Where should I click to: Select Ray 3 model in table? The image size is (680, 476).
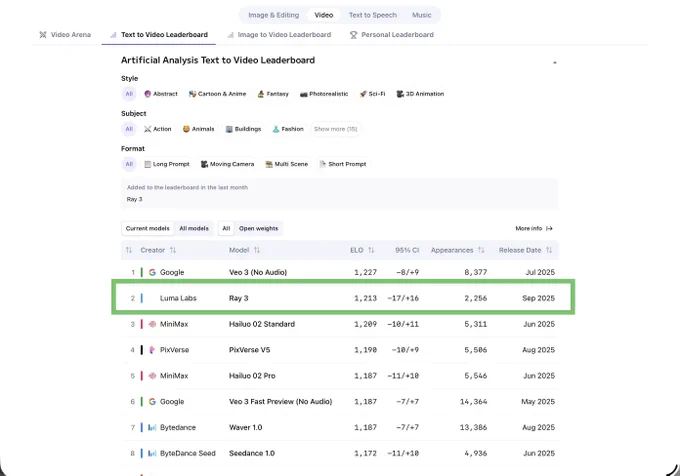coord(239,298)
